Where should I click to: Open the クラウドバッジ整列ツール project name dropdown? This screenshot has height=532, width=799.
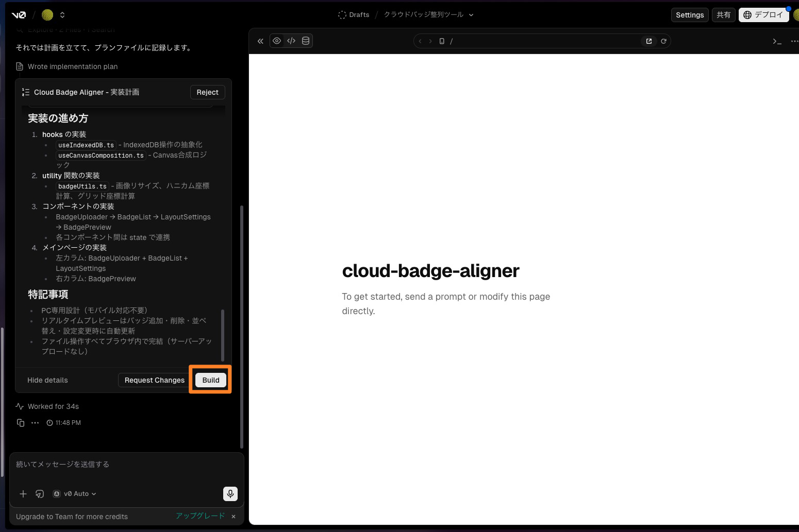(x=428, y=15)
